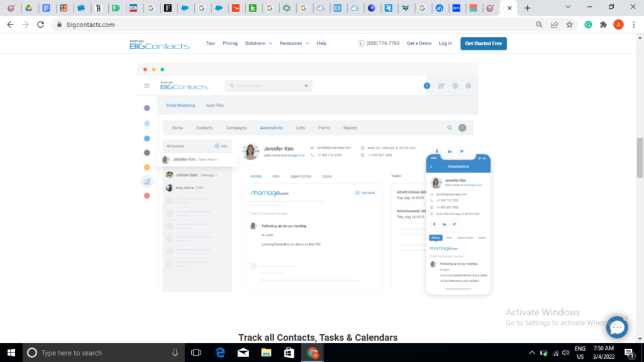Open a new browser tab
Viewport: 644px width, 362px height.
[528, 8]
